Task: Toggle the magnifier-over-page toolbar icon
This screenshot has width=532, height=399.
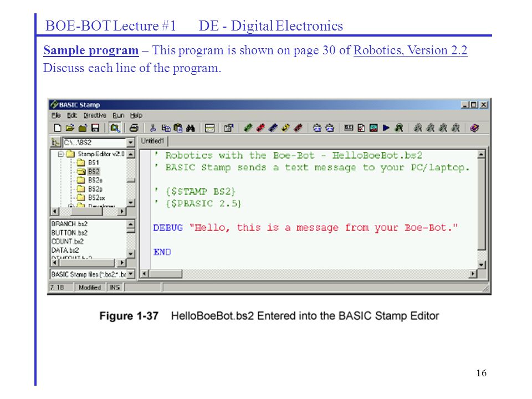Action: 115,128
